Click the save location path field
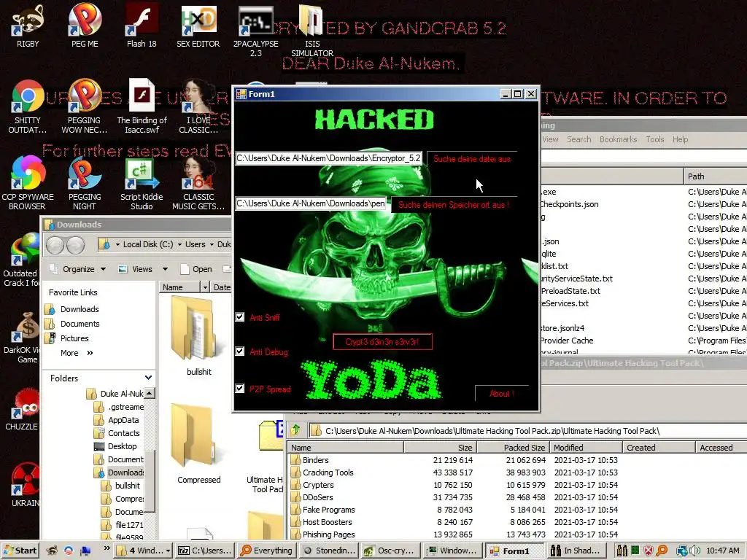This screenshot has width=747, height=560. click(x=311, y=203)
